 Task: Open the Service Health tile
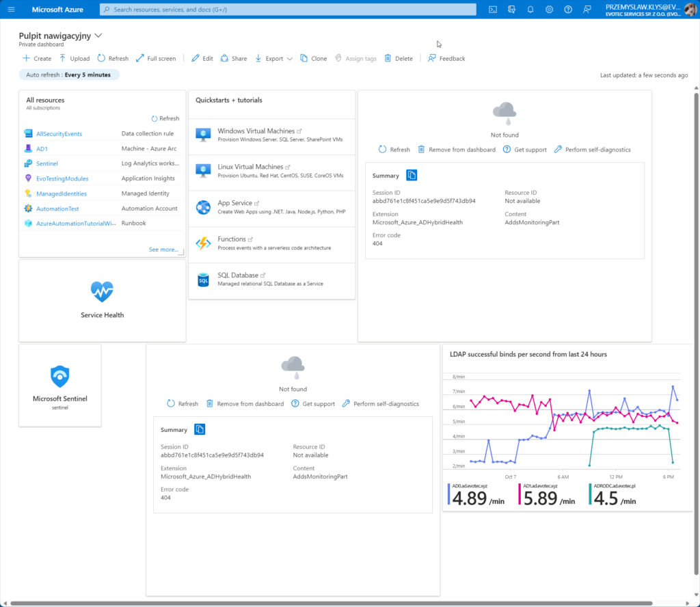coord(102,300)
